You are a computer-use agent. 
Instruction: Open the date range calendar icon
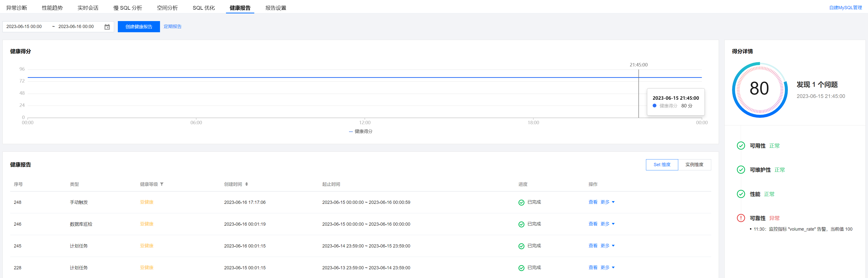tap(107, 27)
